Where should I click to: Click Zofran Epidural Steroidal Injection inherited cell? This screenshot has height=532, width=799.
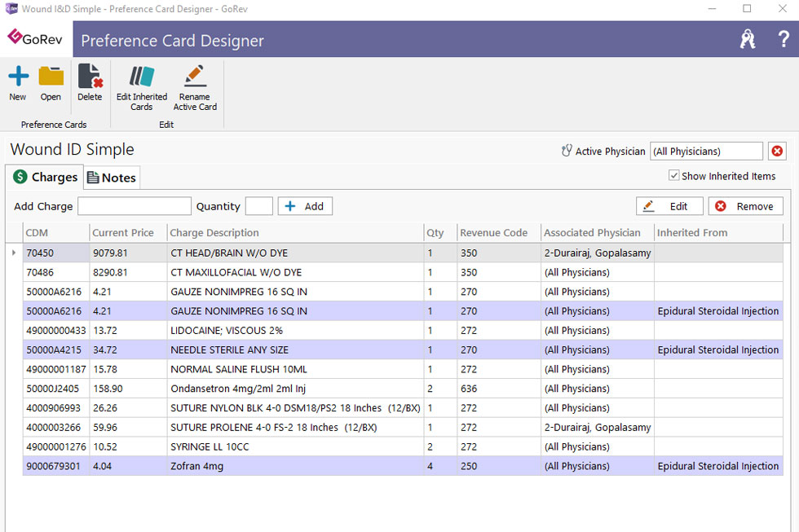(x=718, y=466)
